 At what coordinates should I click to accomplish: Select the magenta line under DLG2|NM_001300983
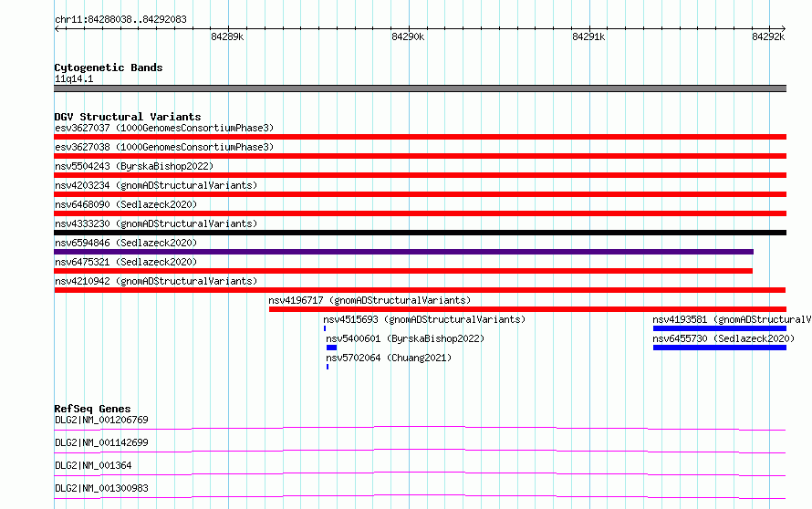[x=420, y=496]
